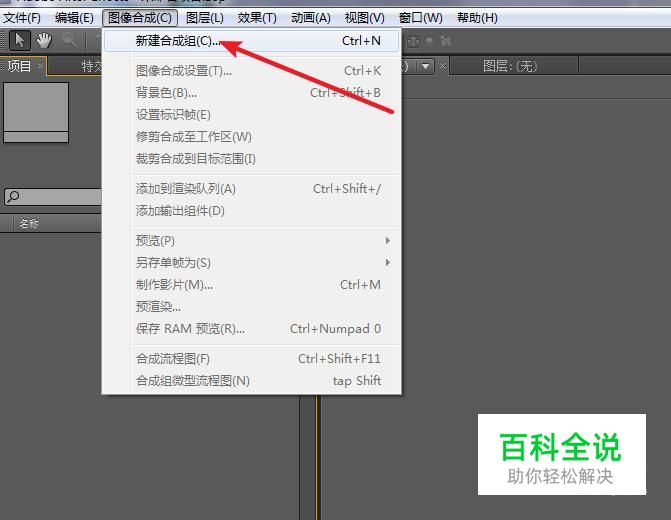Open the 编辑(E) menu
Image resolution: width=671 pixels, height=520 pixels.
pyautogui.click(x=74, y=18)
